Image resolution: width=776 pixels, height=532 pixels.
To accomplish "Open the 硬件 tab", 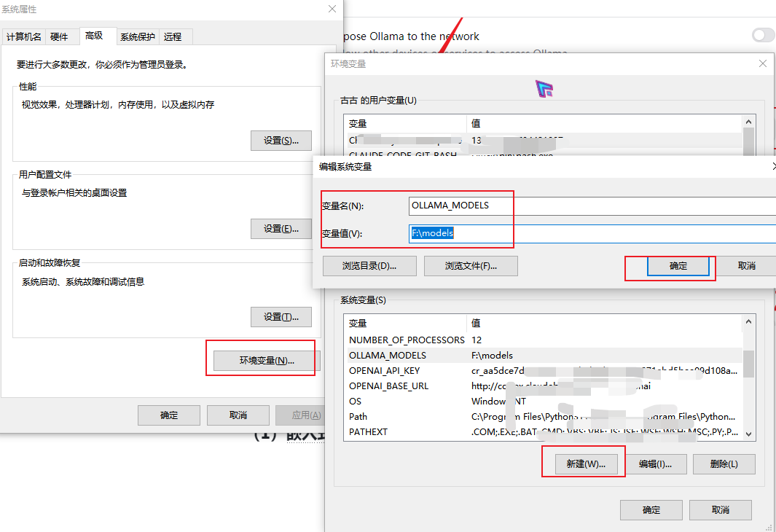I will (60, 36).
